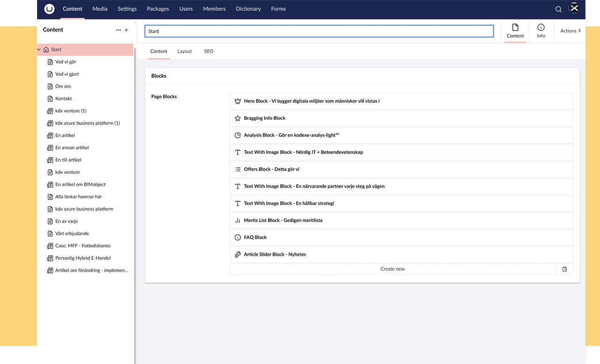Collapse the Start tree node arrow
This screenshot has width=600, height=364.
pyautogui.click(x=39, y=50)
